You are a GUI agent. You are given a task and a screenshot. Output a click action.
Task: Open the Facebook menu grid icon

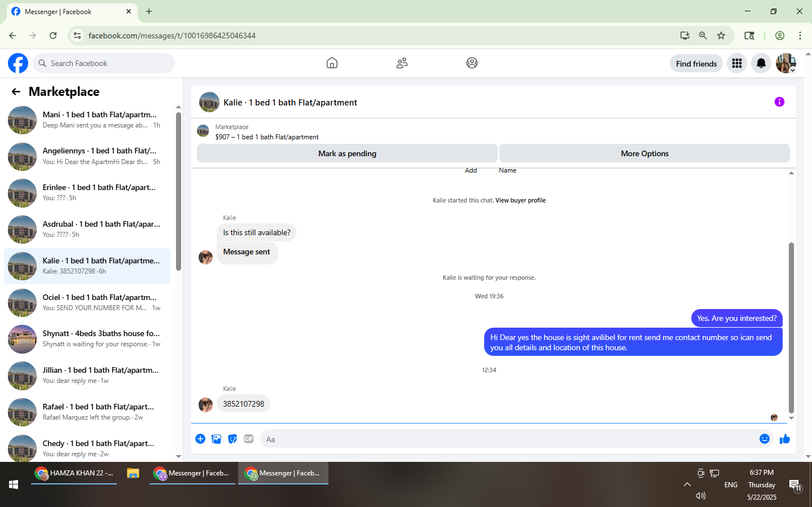[x=737, y=63]
